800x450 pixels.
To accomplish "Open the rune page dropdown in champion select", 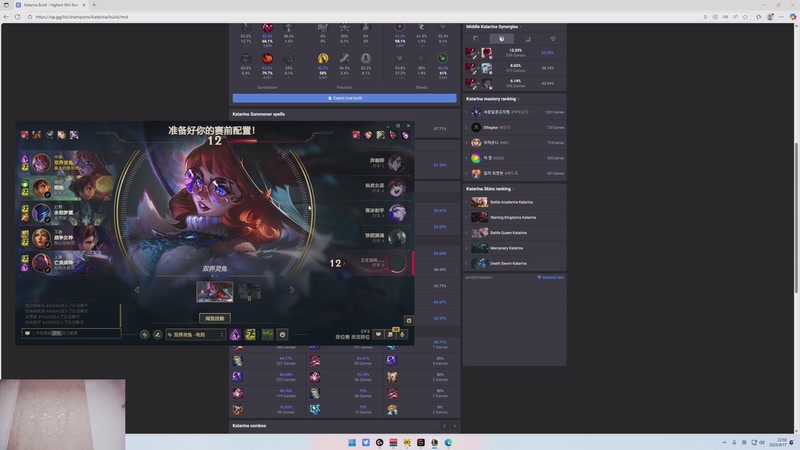I will pos(195,335).
